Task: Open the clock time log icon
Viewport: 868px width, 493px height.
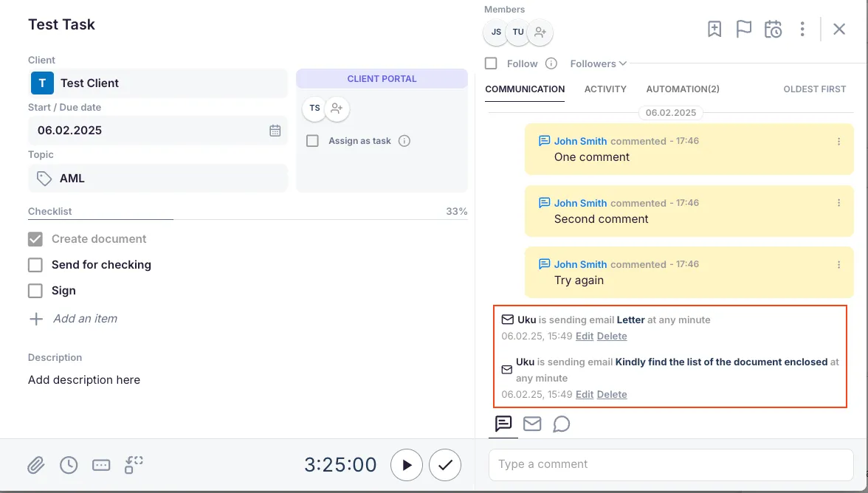Action: pyautogui.click(x=69, y=465)
